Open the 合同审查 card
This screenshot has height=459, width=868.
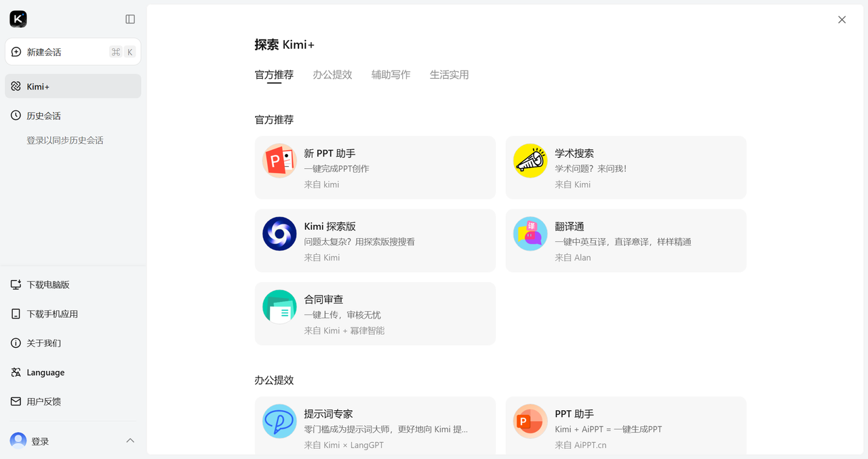click(375, 314)
